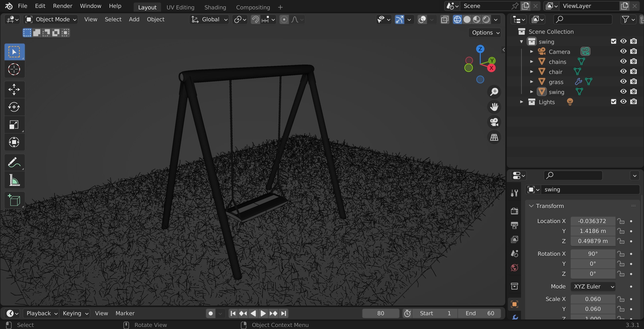The height and width of the screenshot is (329, 644).
Task: Activate the 3D Cursor tool
Action: pyautogui.click(x=14, y=69)
